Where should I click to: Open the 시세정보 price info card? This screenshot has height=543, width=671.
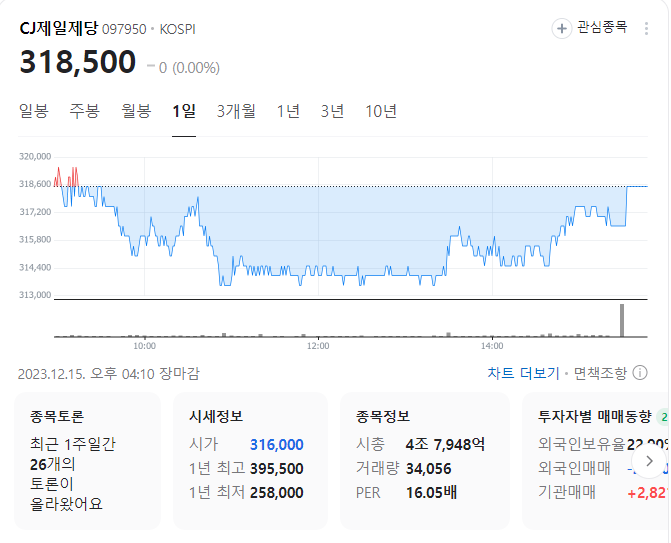(x=250, y=461)
